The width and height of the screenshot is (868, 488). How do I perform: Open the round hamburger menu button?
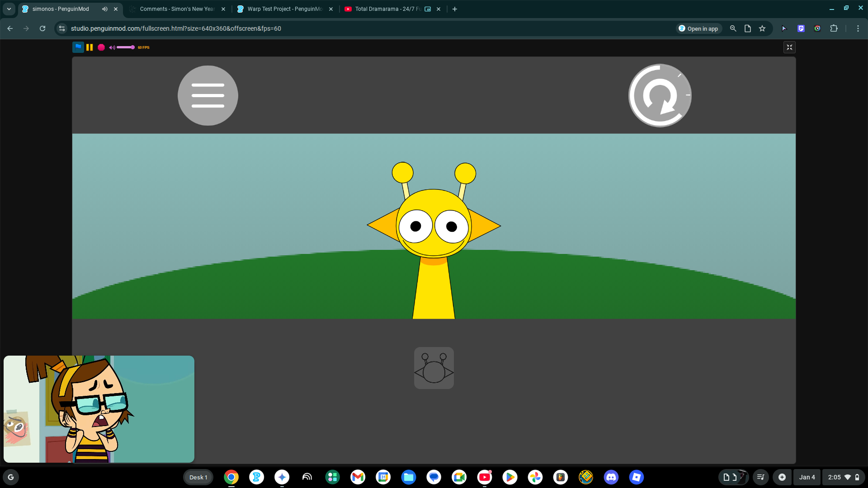208,95
